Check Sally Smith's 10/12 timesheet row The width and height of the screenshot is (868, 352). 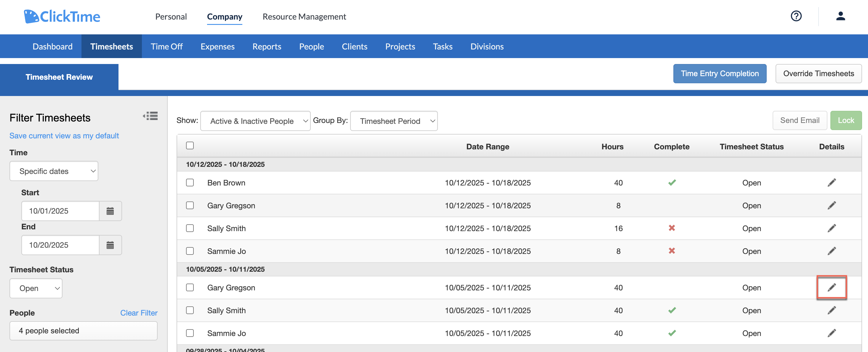click(190, 228)
